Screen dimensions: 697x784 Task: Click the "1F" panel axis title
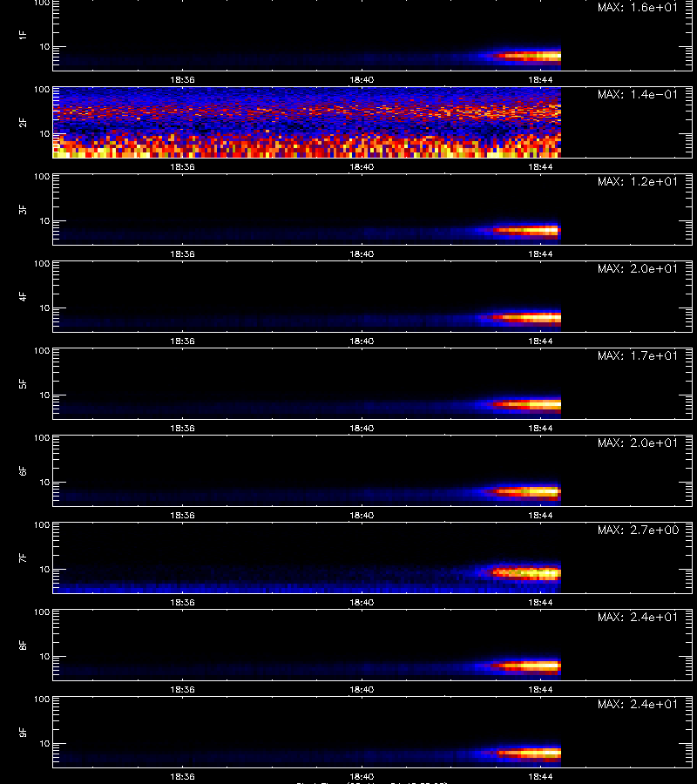(x=22, y=35)
